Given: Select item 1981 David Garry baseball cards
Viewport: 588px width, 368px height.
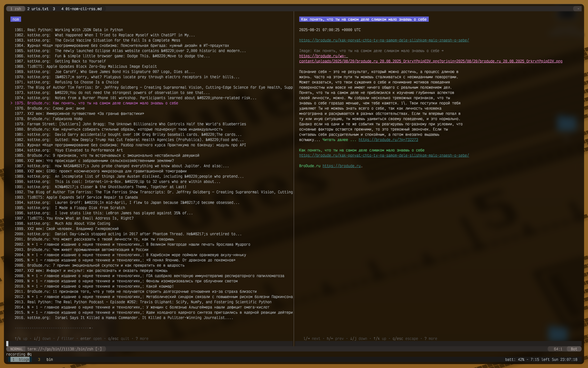Looking at the screenshot, I should coord(128,135).
